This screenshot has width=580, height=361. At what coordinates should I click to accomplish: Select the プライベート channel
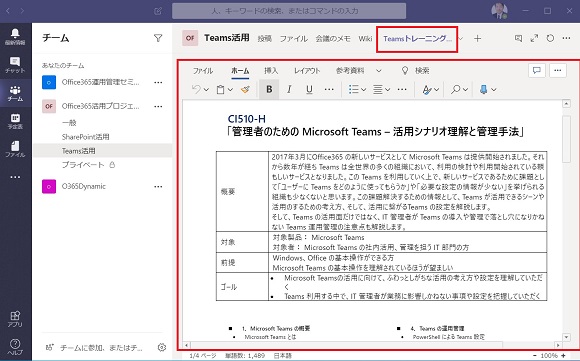click(x=83, y=165)
